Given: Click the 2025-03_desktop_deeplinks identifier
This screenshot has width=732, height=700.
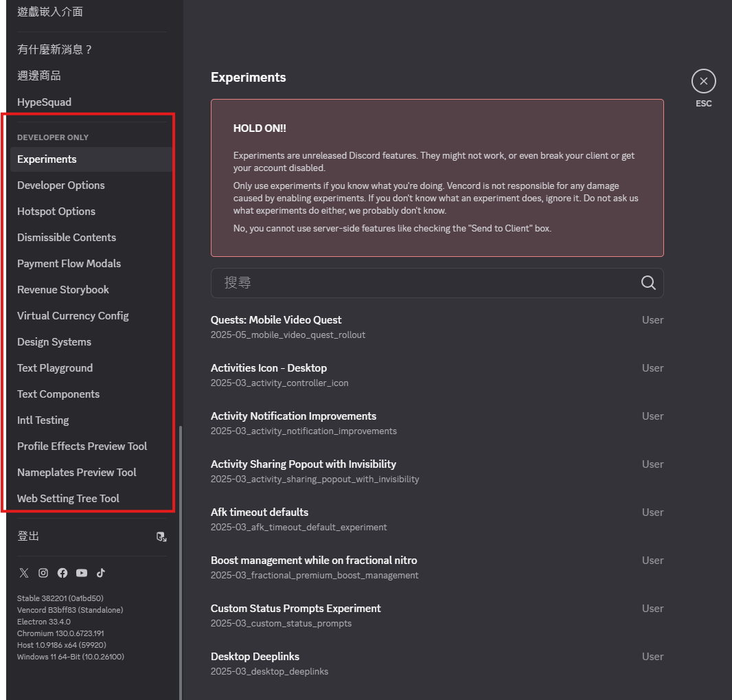Looking at the screenshot, I should 269,672.
